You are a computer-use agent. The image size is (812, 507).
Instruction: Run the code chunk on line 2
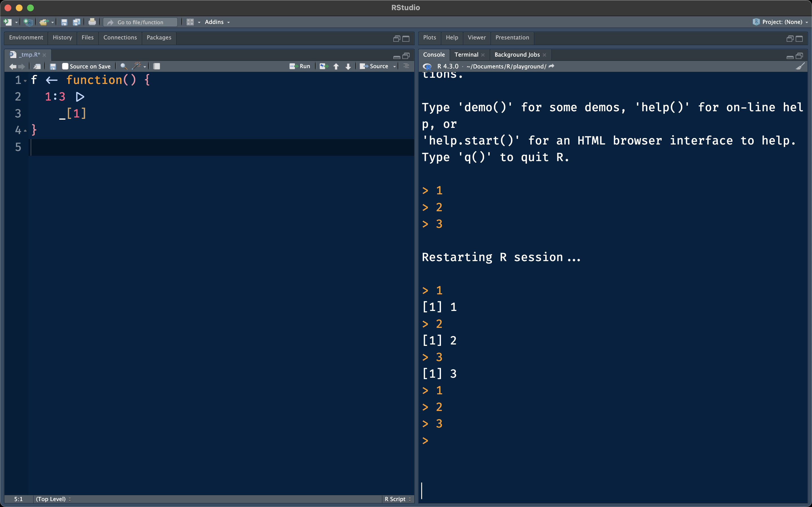click(80, 97)
